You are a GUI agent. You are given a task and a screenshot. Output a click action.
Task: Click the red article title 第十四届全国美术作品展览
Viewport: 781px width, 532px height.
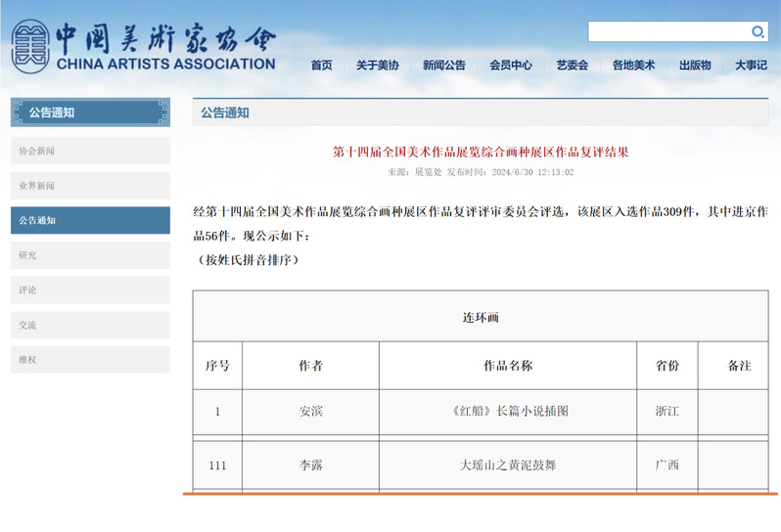[x=481, y=152]
